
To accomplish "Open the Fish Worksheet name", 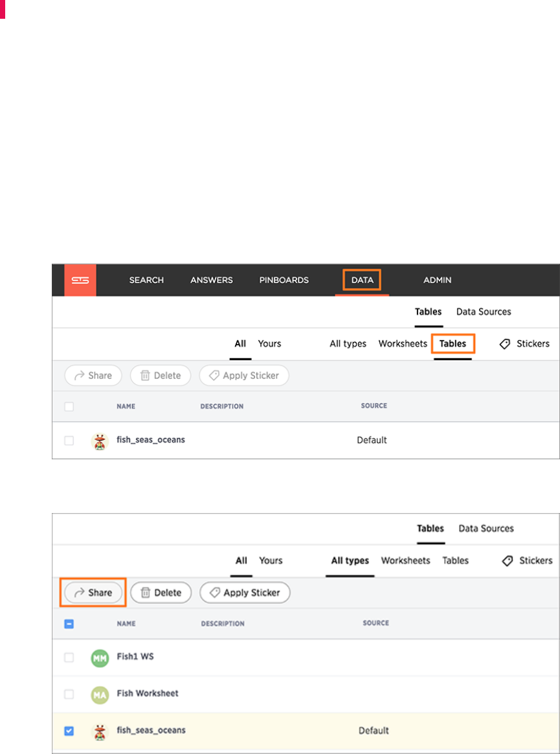I will coord(148,693).
